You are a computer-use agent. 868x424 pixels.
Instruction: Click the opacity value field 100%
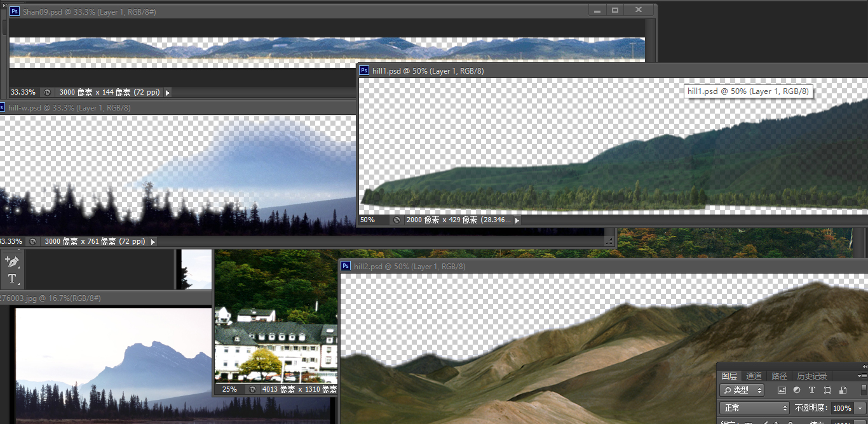842,408
